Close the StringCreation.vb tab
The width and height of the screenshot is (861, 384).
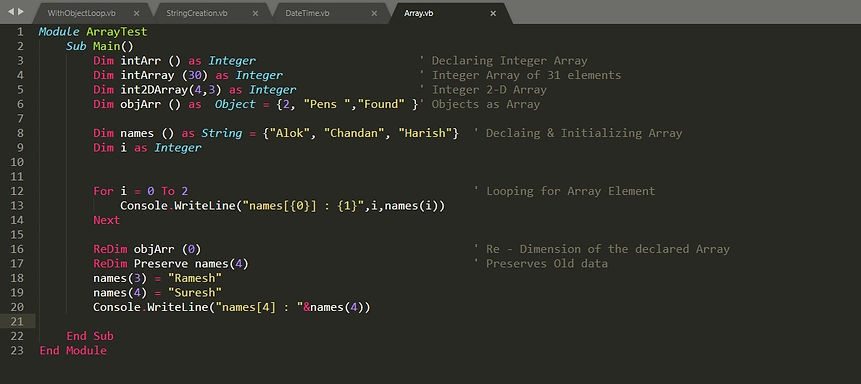point(255,13)
